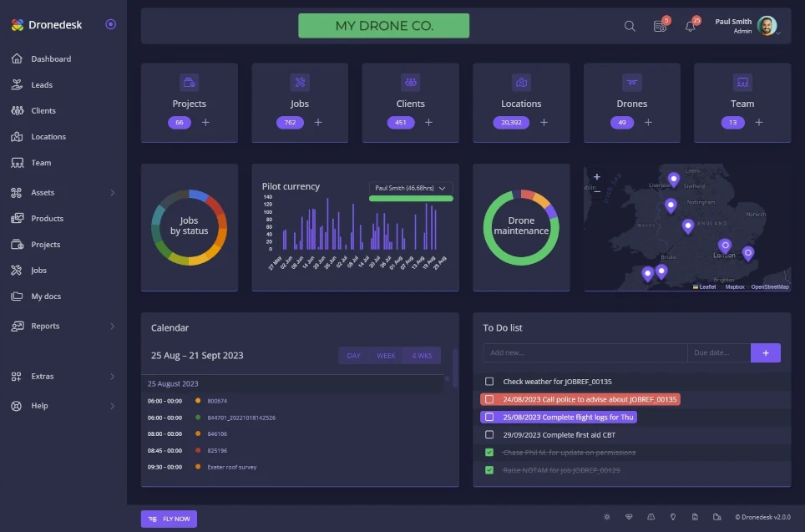Click the heart icon in footer
The width and height of the screenshot is (805, 532).
click(x=629, y=517)
